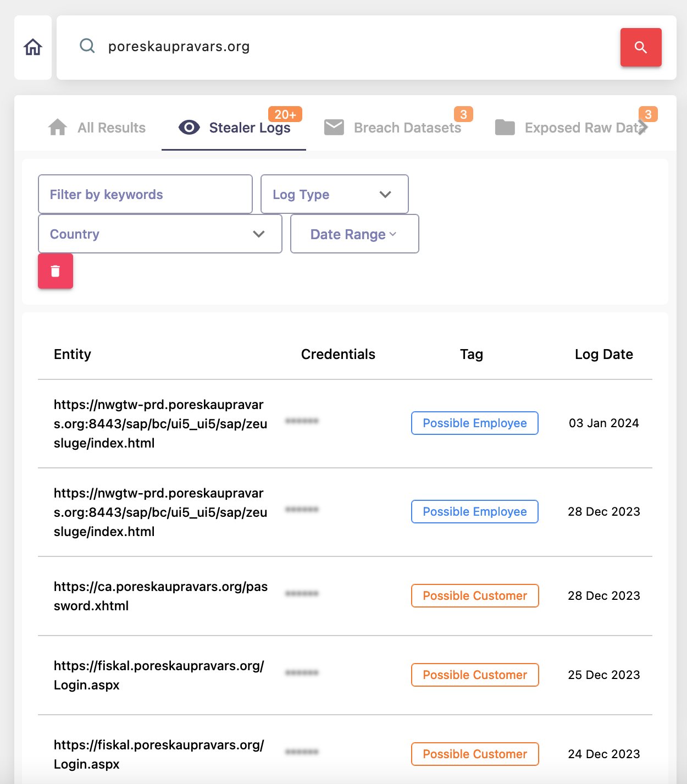Select the Exposed Raw Data tab
Image resolution: width=687 pixels, height=784 pixels.
click(571, 128)
